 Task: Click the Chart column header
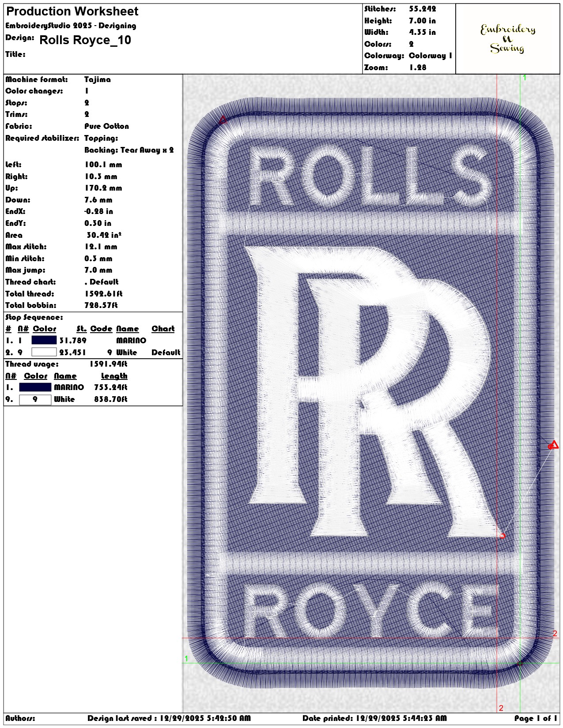click(x=163, y=329)
